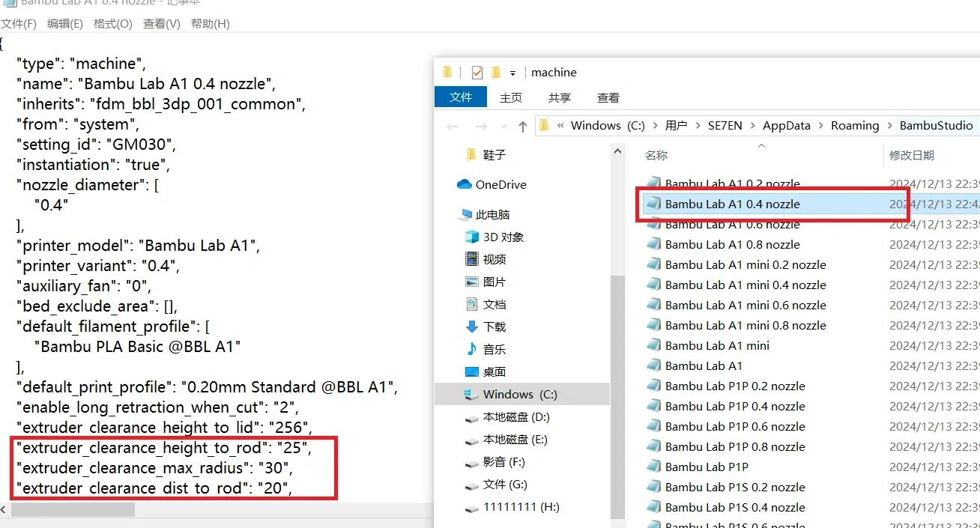Select file Bambu Lab P1P 0.2 nozzle
Image resolution: width=980 pixels, height=528 pixels.
click(x=725, y=386)
